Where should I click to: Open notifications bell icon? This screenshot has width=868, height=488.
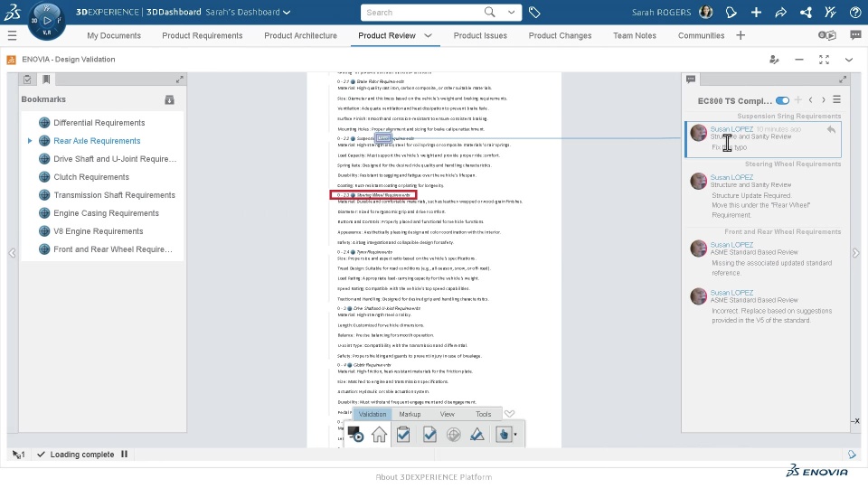coord(731,12)
